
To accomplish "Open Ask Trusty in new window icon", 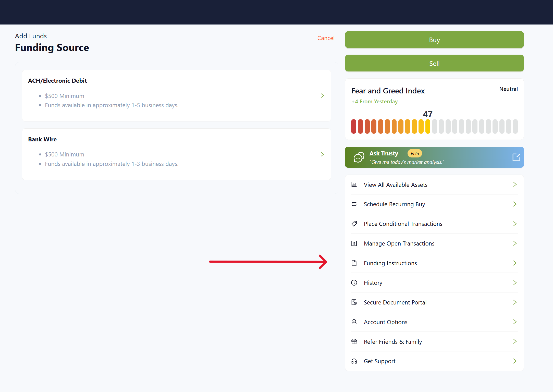I will pyautogui.click(x=516, y=157).
